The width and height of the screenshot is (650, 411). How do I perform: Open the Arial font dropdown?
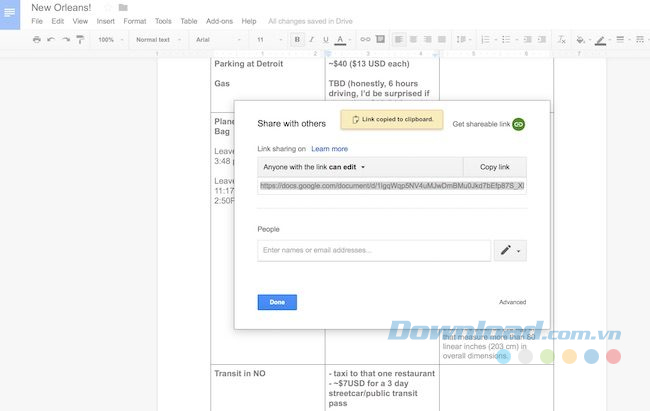point(218,40)
